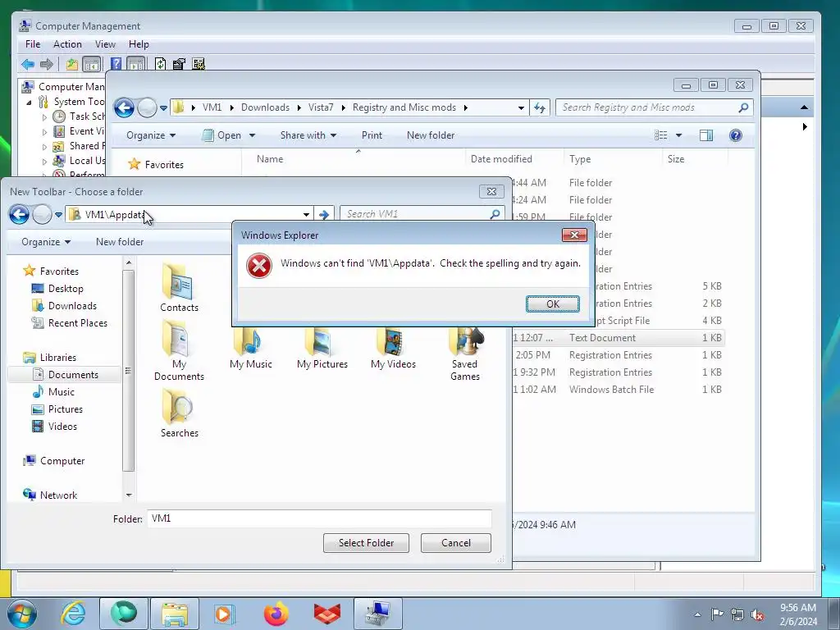Click the Go arrow beside dialog address bar
Image resolution: width=840 pixels, height=630 pixels.
point(323,214)
